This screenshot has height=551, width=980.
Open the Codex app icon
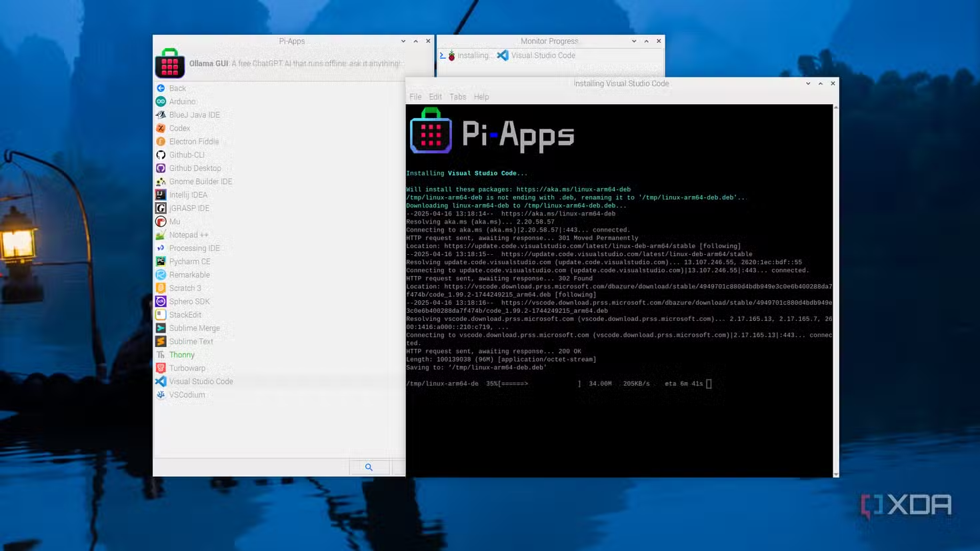(161, 128)
